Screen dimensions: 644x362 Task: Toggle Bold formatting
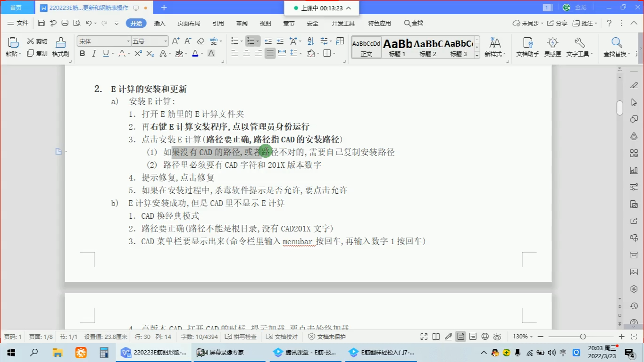pyautogui.click(x=83, y=53)
